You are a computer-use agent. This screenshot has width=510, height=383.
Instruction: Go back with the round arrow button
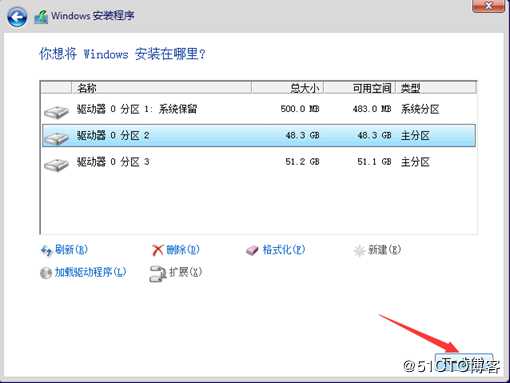[x=17, y=17]
